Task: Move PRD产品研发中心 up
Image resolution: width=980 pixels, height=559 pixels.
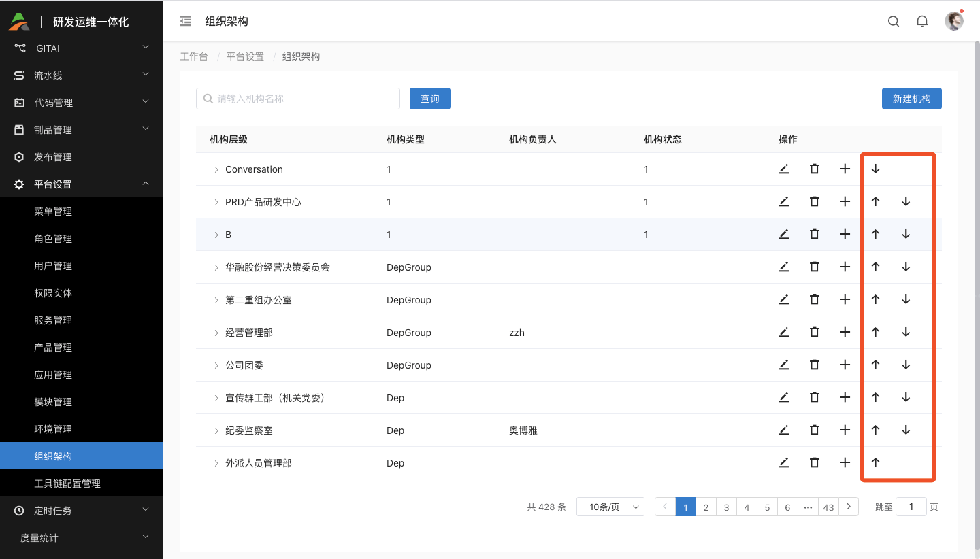Action: 876,201
